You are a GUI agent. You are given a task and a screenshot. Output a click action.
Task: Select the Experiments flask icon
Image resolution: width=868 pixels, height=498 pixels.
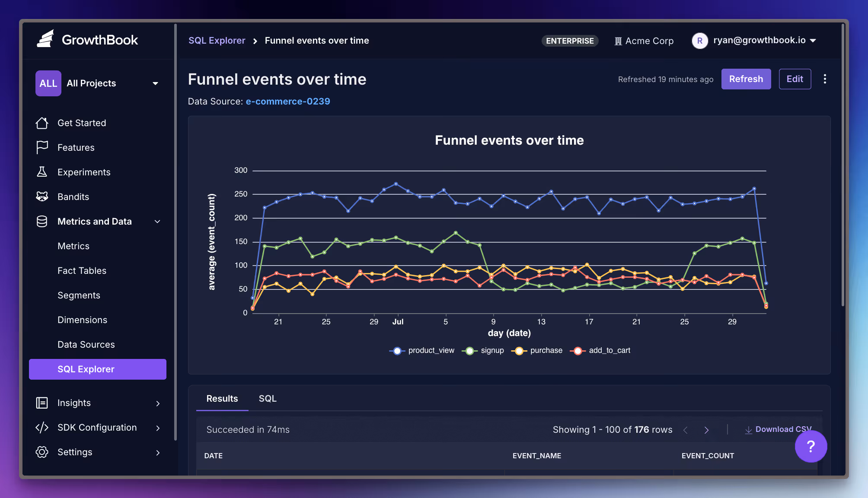click(x=42, y=172)
